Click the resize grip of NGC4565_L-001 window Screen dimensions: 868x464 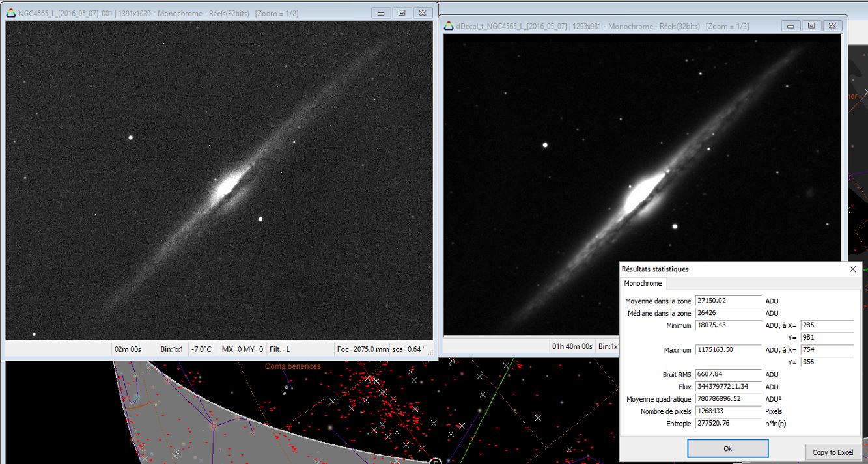[x=430, y=352]
